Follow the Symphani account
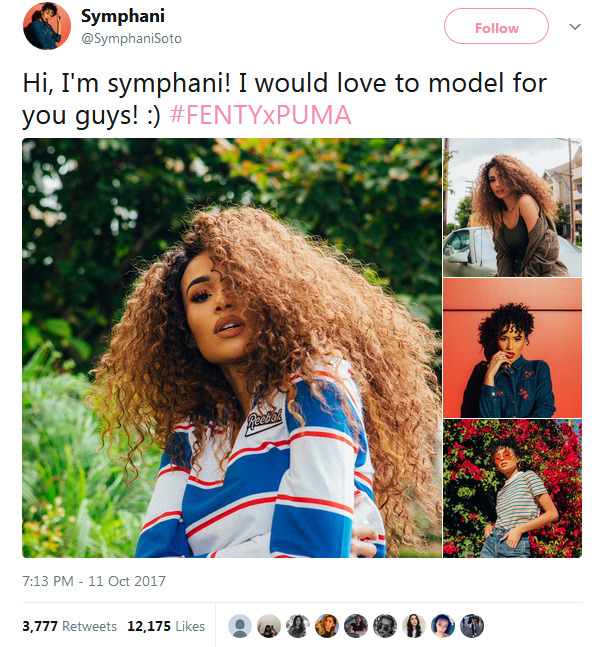The image size is (602, 647). click(x=496, y=27)
